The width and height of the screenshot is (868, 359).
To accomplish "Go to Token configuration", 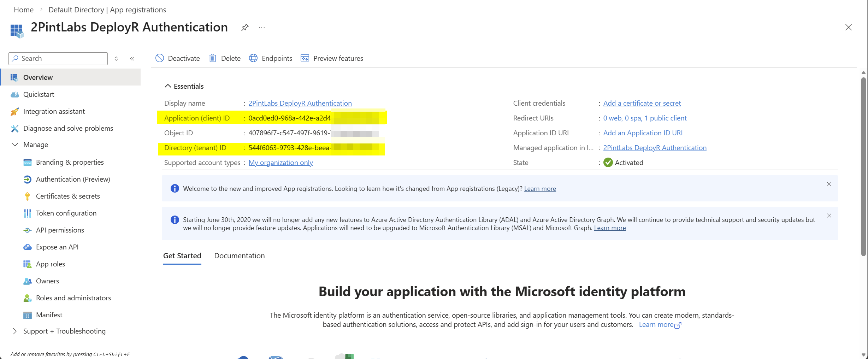I will (x=66, y=213).
